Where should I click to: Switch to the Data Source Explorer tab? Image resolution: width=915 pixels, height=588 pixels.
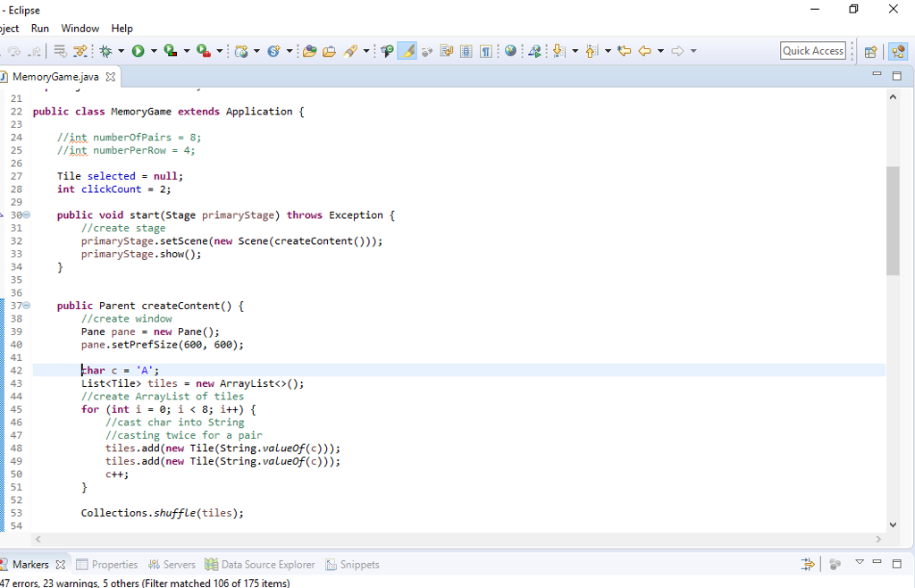pos(260,565)
